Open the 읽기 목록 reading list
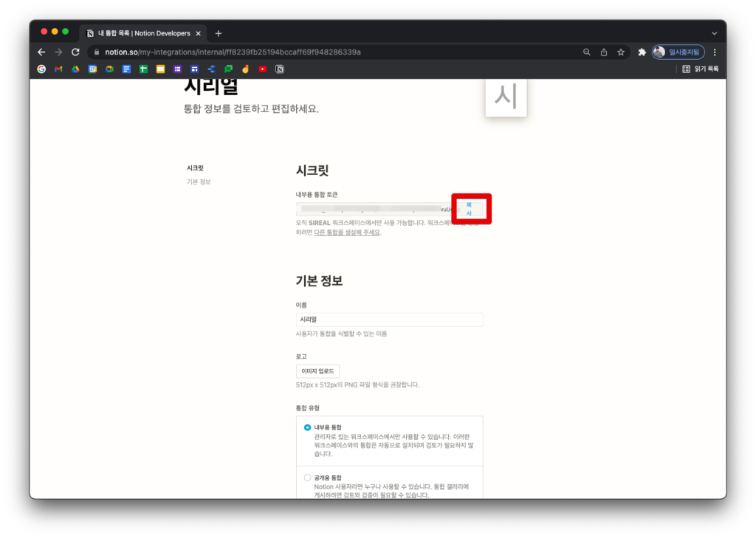Image resolution: width=756 pixels, height=538 pixels. click(x=701, y=69)
